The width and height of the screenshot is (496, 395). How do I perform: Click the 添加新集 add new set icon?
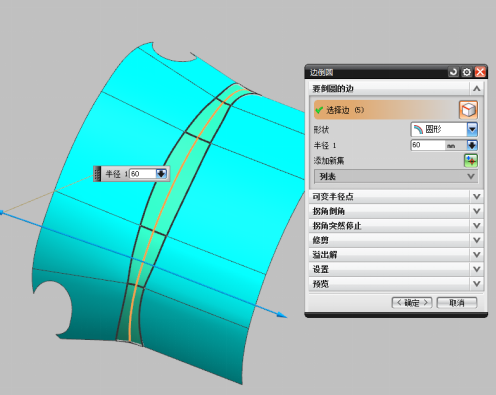click(471, 161)
